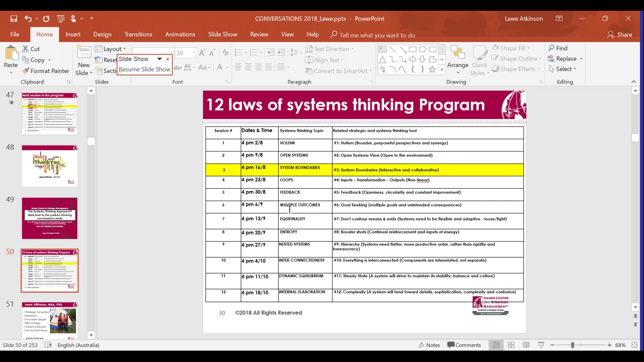Decrease font size button
644x362 pixels.
[x=212, y=53]
